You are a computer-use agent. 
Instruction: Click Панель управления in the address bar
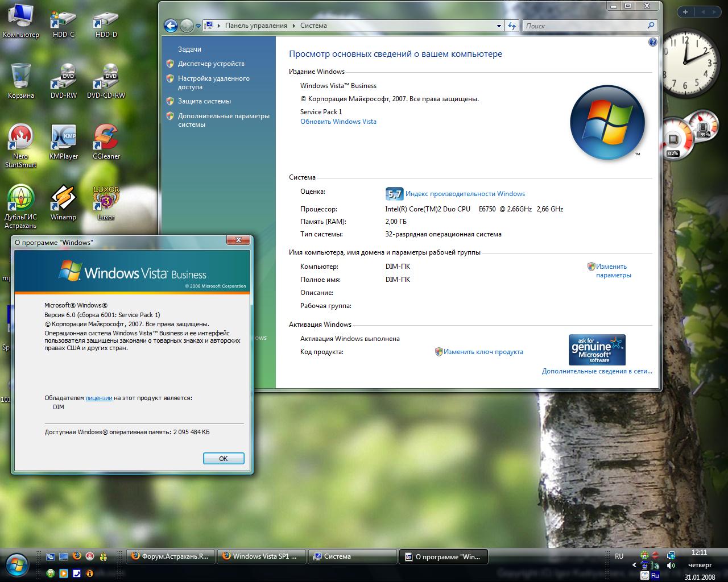pyautogui.click(x=256, y=26)
